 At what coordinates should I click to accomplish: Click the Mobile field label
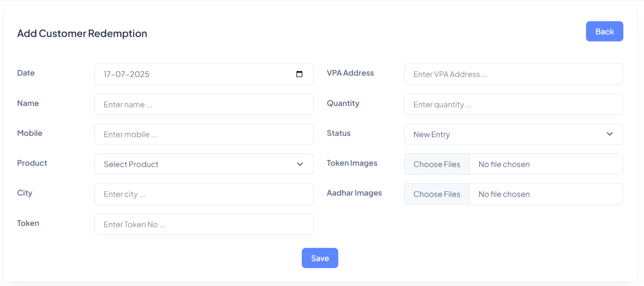[x=30, y=133]
